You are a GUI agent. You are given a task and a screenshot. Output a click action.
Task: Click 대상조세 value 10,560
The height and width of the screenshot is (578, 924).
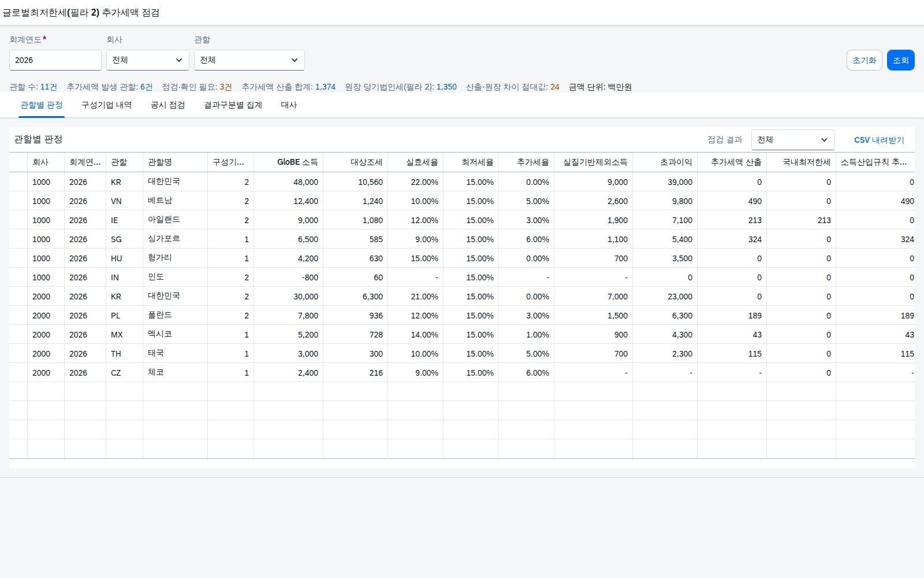tap(356, 182)
